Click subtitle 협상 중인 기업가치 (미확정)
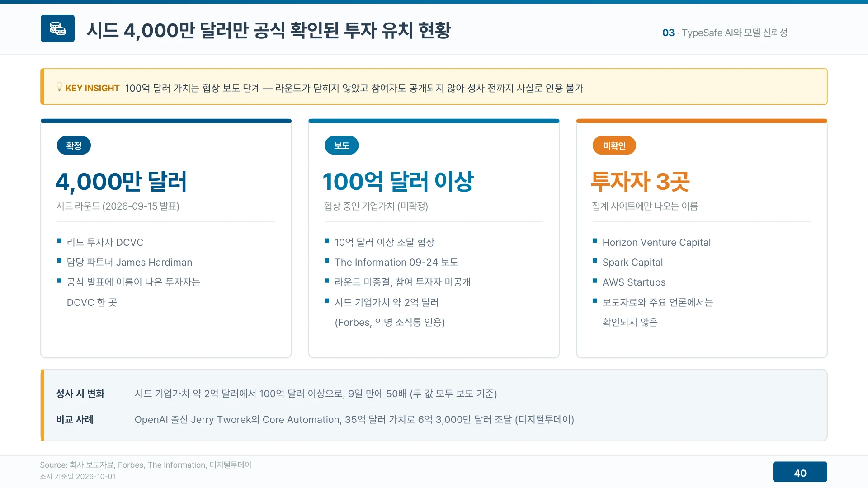This screenshot has width=868, height=488. (376, 206)
